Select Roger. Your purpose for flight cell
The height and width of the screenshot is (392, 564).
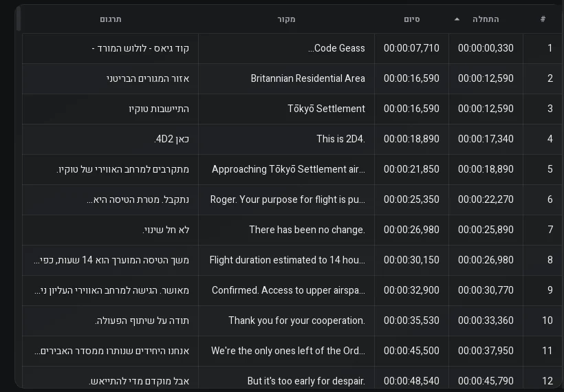286,199
